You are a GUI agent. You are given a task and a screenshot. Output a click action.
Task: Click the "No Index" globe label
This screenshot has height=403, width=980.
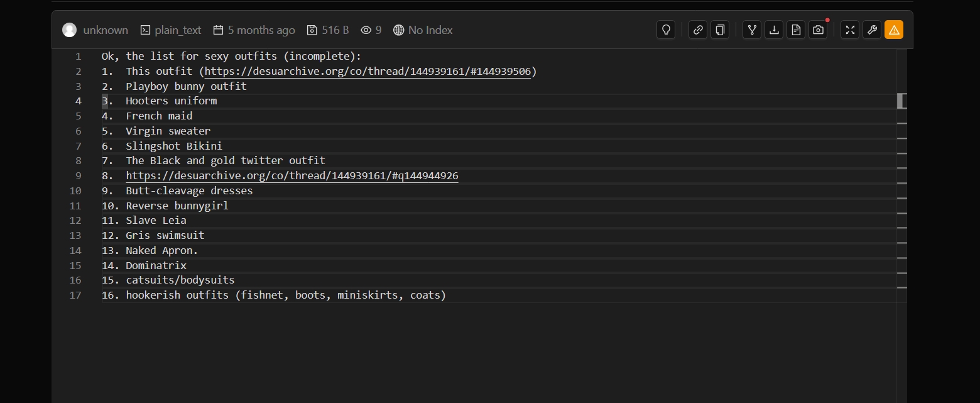(x=430, y=30)
